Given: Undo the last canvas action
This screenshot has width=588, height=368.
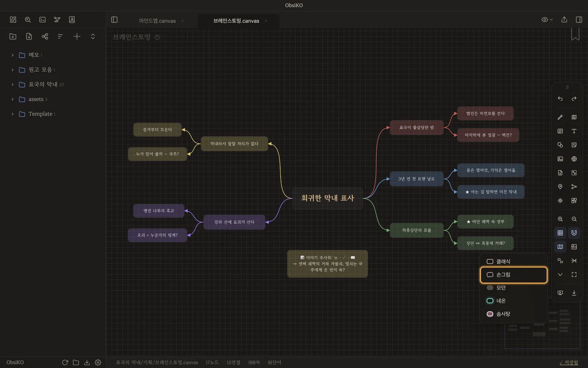Looking at the screenshot, I should 560,99.
